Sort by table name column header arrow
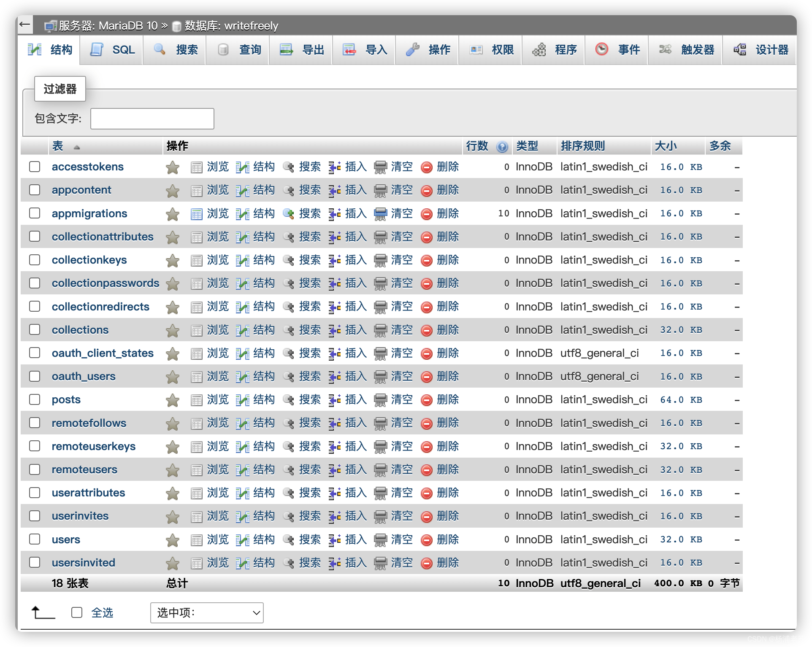812x647 pixels. coord(76,147)
